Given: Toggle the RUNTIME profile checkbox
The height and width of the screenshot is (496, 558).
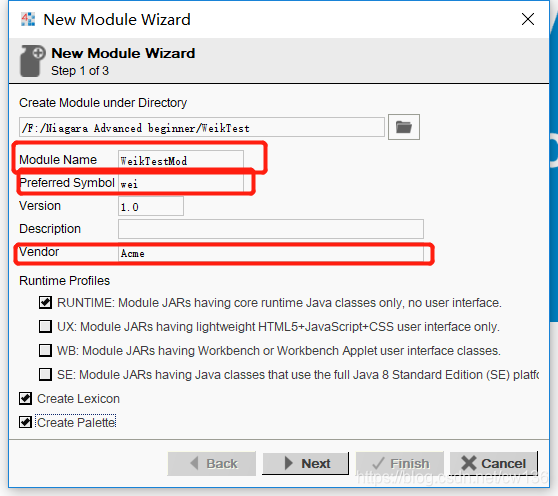Looking at the screenshot, I should tap(45, 303).
